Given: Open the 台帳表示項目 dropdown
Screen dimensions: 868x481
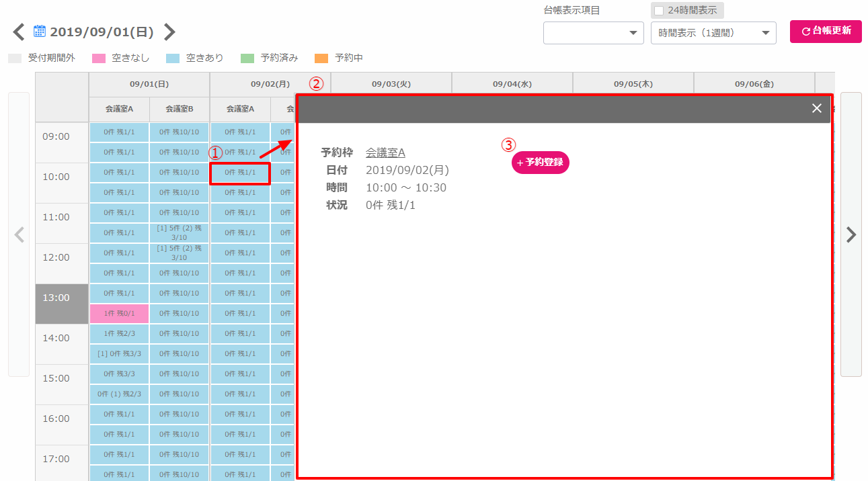Looking at the screenshot, I should click(593, 33).
